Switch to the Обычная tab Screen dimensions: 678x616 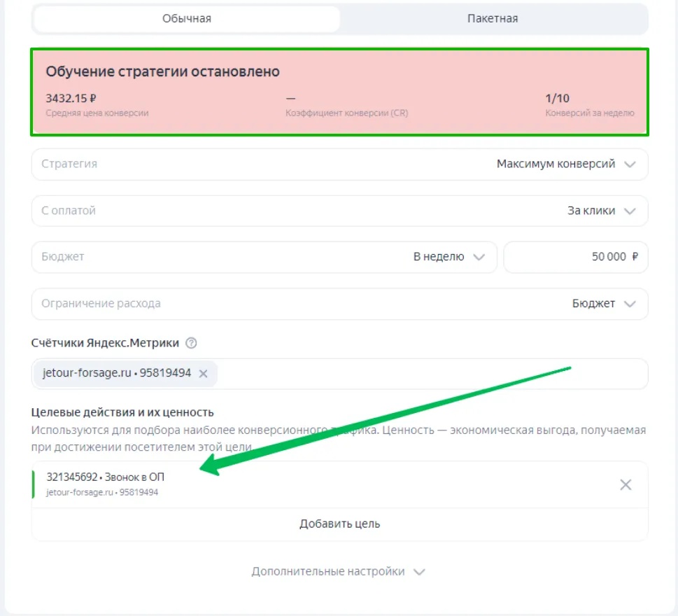(x=186, y=19)
